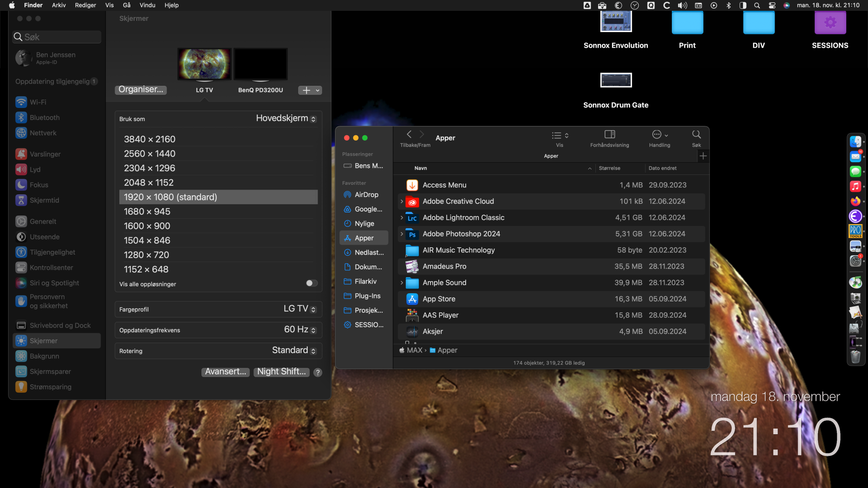Click the Wi-Fi icon in settings sidebar
This screenshot has width=868, height=488.
point(21,102)
